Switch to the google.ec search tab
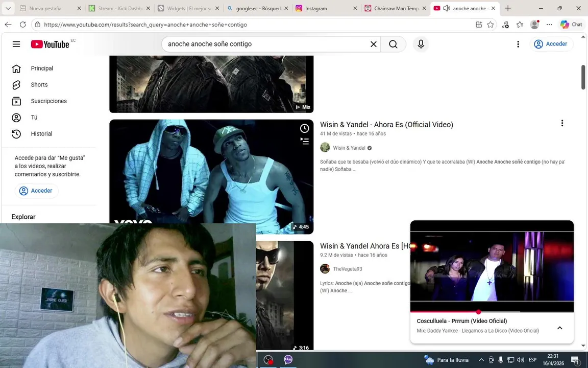Image resolution: width=588 pixels, height=368 pixels. click(x=258, y=8)
